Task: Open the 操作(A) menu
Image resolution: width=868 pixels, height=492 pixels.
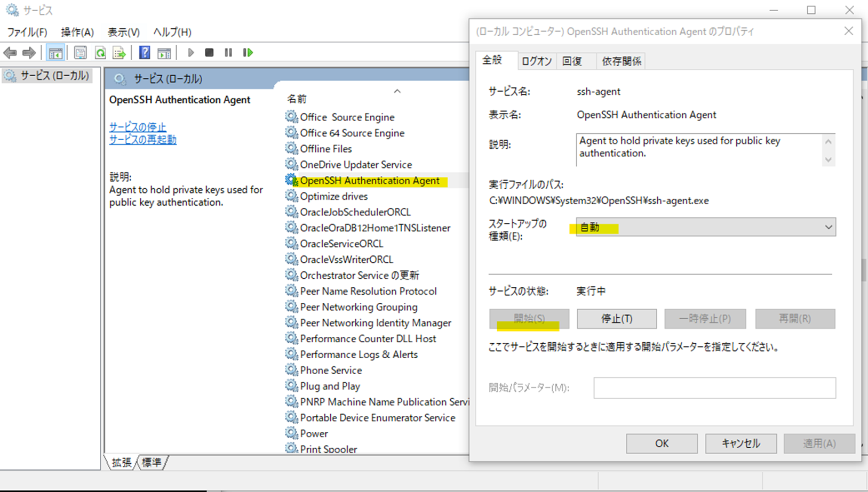Action: 77,32
